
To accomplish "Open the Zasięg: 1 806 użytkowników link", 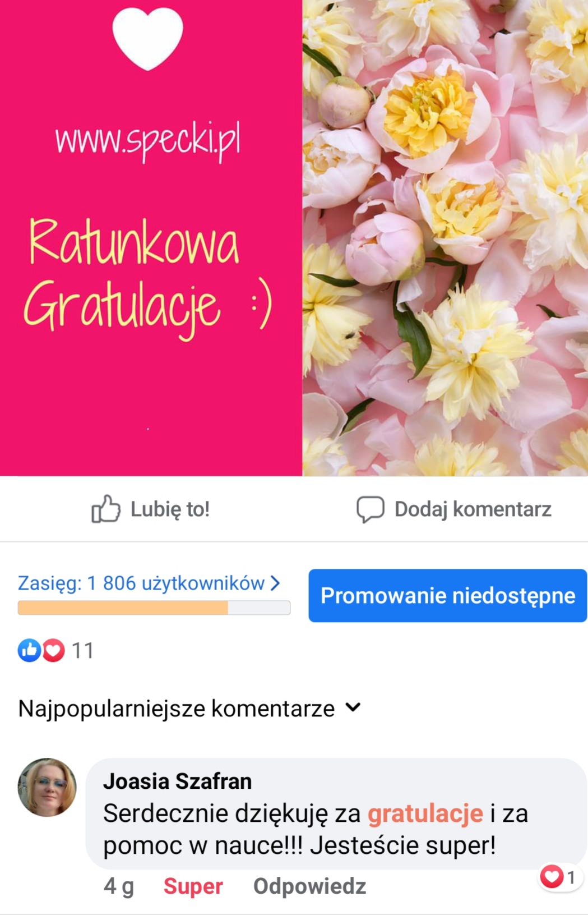I will pyautogui.click(x=149, y=583).
